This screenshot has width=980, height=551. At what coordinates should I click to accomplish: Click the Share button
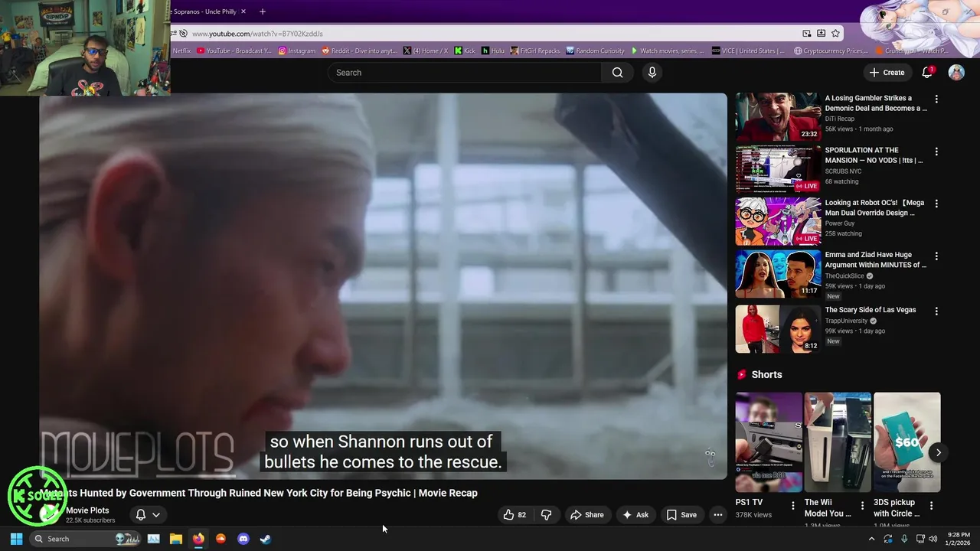point(586,515)
